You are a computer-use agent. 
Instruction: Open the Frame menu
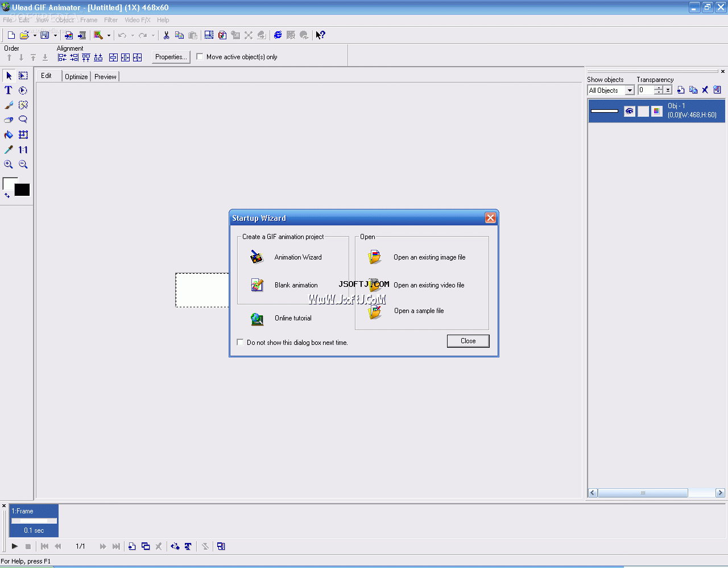[89, 20]
